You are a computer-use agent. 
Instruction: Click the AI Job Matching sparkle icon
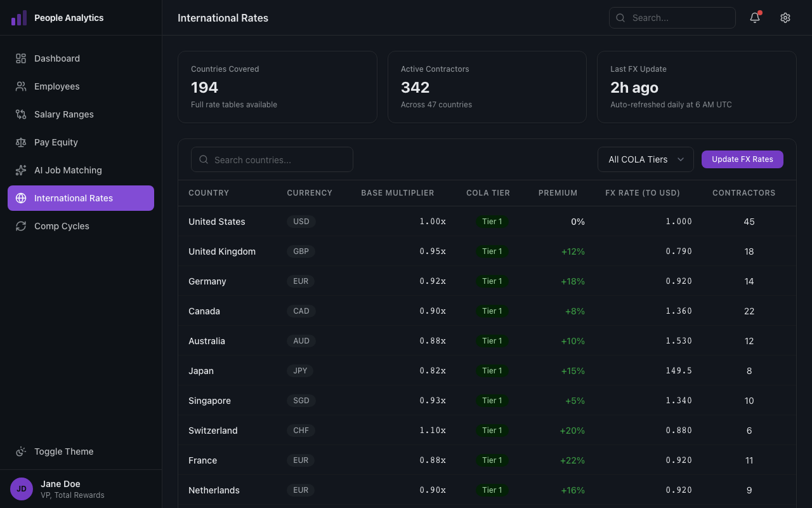click(x=21, y=170)
